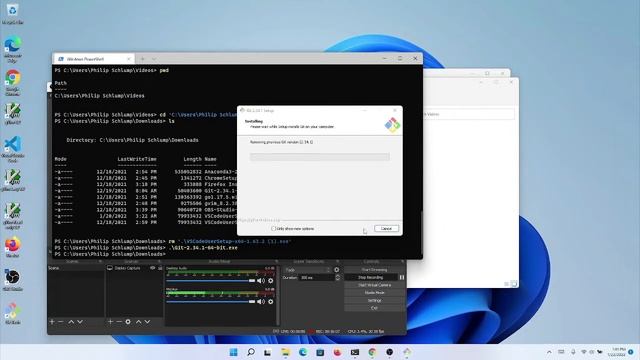This screenshot has width=640, height=360.
Task: Click Stop Recording in OBS
Action: click(371, 277)
